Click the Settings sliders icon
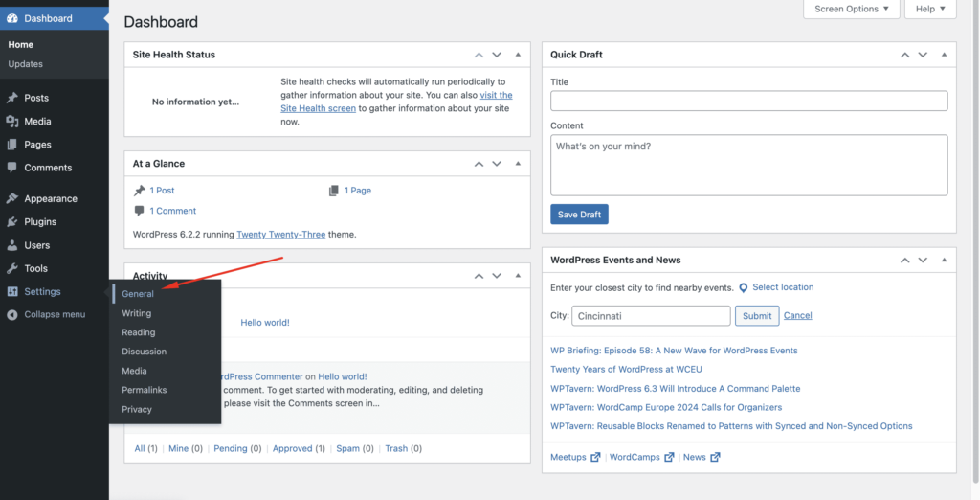 pyautogui.click(x=11, y=291)
